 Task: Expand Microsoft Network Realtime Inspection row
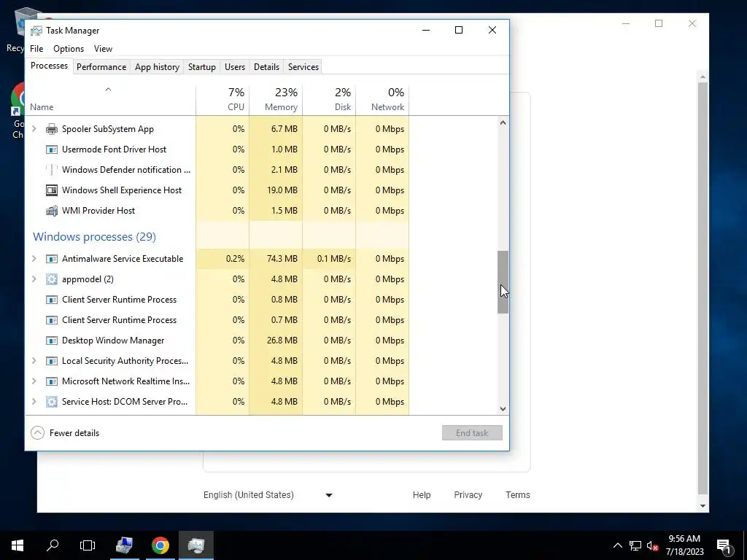coord(34,381)
